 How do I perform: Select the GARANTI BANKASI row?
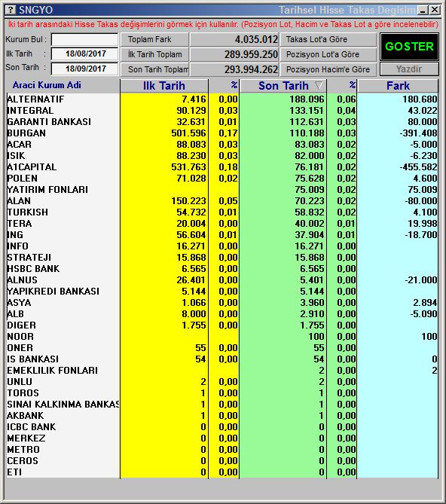click(x=222, y=121)
